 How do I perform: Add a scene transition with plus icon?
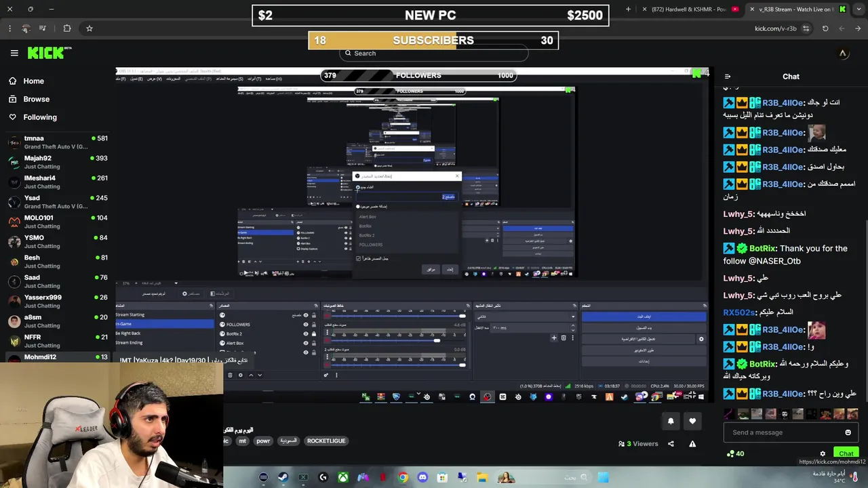coord(554,338)
